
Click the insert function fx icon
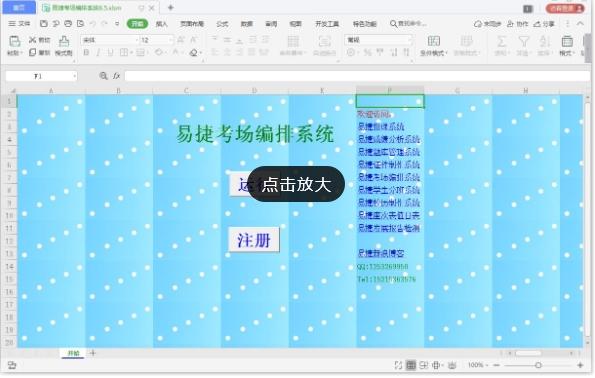pyautogui.click(x=116, y=76)
